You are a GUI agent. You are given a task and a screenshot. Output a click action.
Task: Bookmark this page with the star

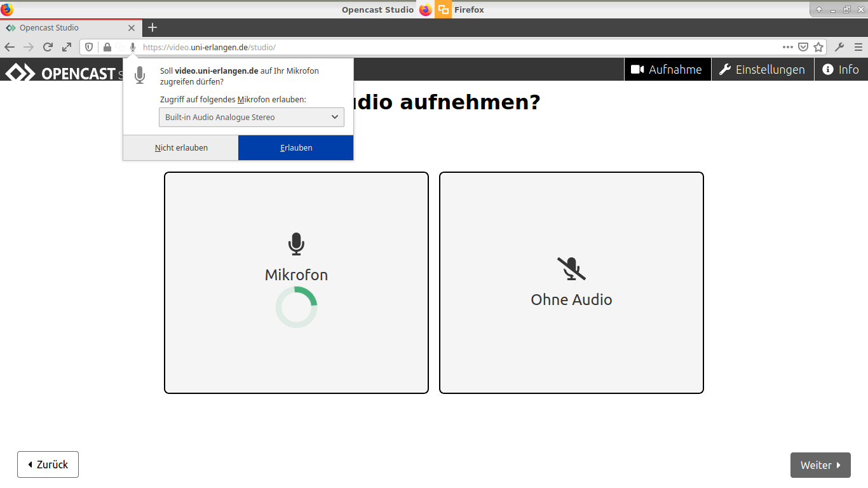[818, 47]
